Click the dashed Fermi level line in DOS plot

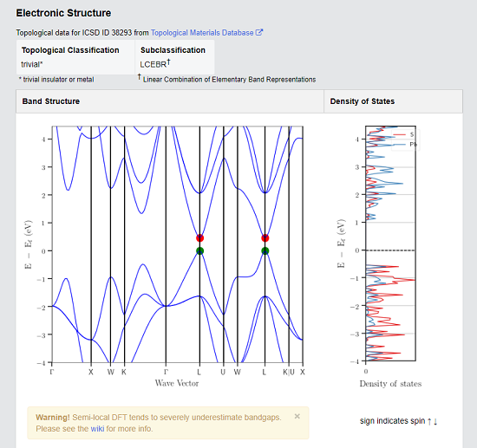390,250
